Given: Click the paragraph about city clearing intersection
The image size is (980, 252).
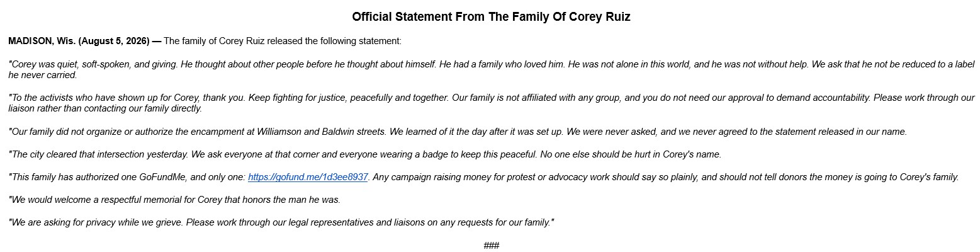Looking at the screenshot, I should click(365, 154).
